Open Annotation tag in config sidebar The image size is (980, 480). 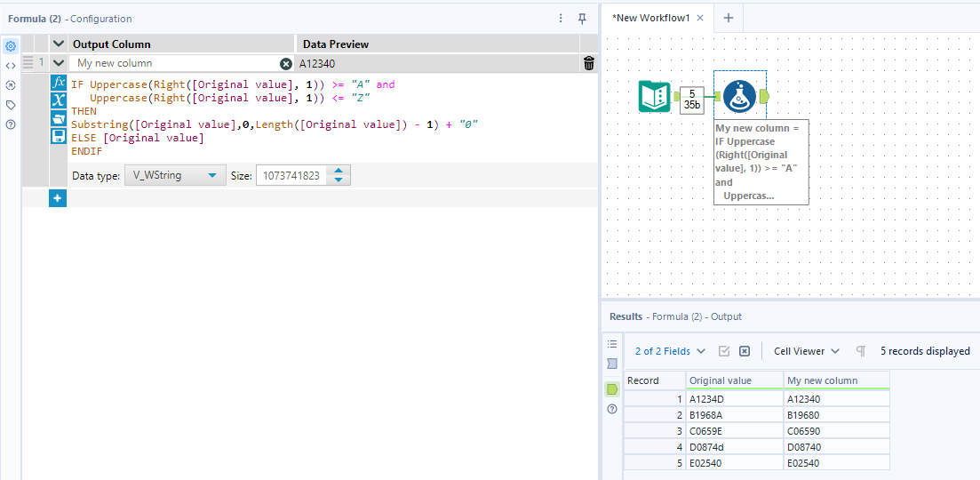pyautogui.click(x=11, y=105)
